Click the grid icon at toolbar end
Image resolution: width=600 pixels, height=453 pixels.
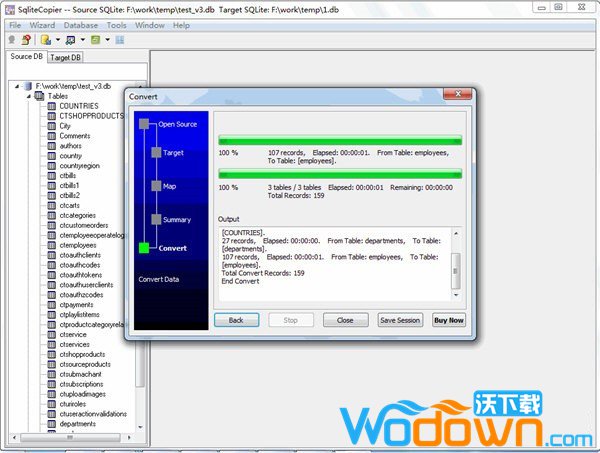pyautogui.click(x=120, y=40)
